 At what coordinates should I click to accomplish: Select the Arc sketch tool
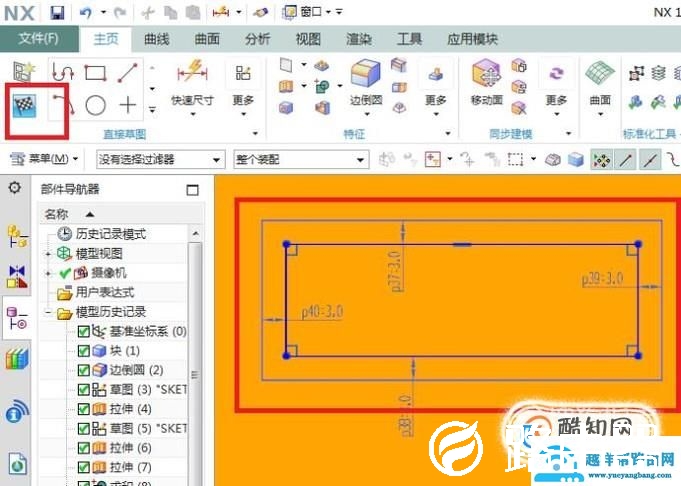tap(63, 105)
